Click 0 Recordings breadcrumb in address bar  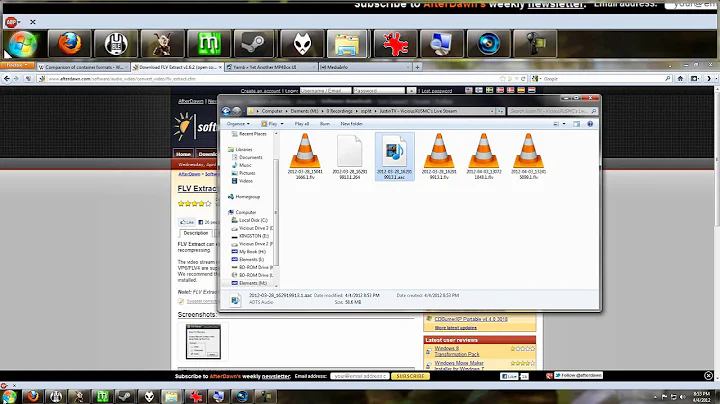pyautogui.click(x=339, y=111)
